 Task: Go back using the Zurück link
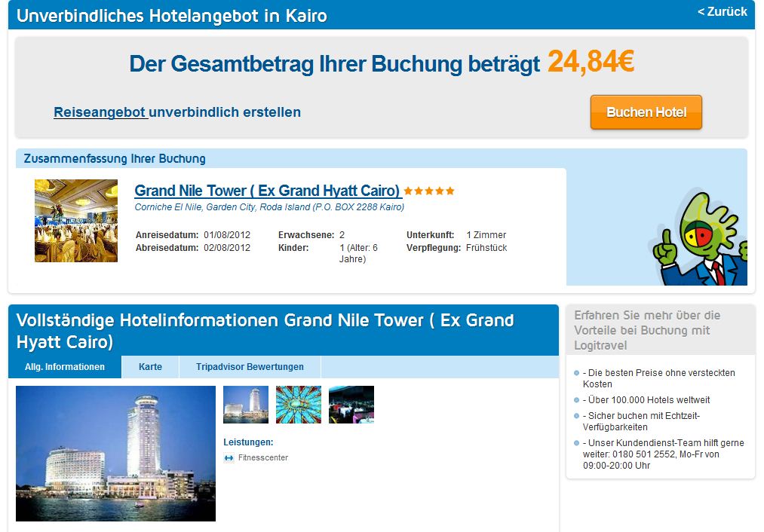click(x=722, y=12)
